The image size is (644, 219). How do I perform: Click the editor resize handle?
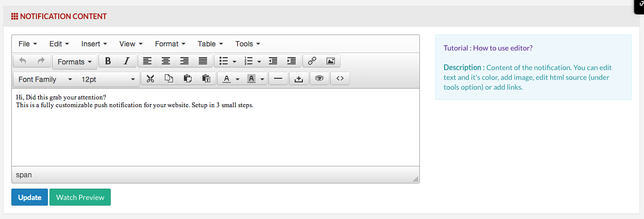tap(416, 179)
